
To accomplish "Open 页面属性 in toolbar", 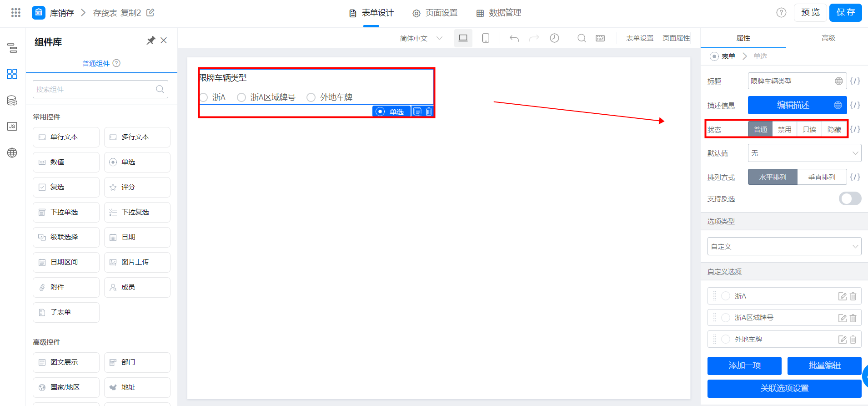I will 676,38.
